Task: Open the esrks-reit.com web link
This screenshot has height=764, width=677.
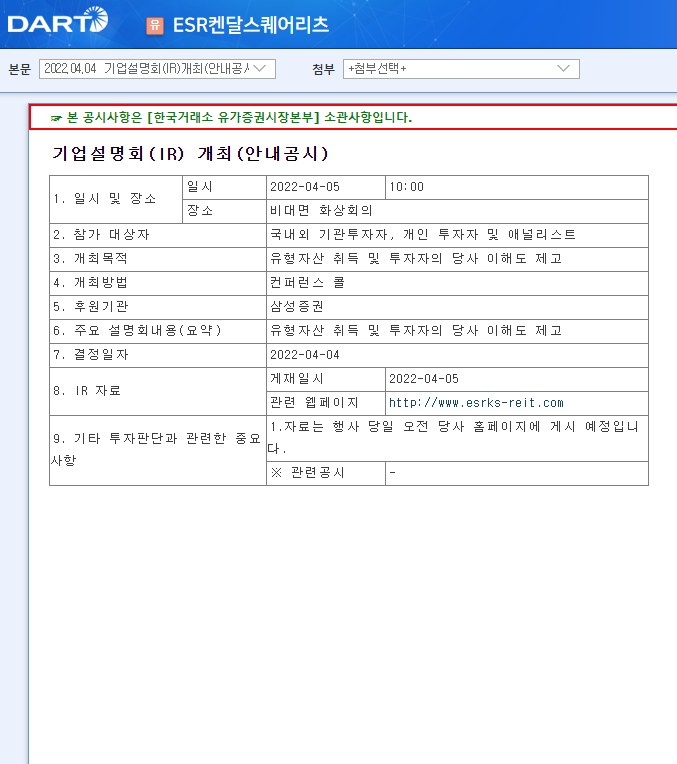Action: (476, 403)
